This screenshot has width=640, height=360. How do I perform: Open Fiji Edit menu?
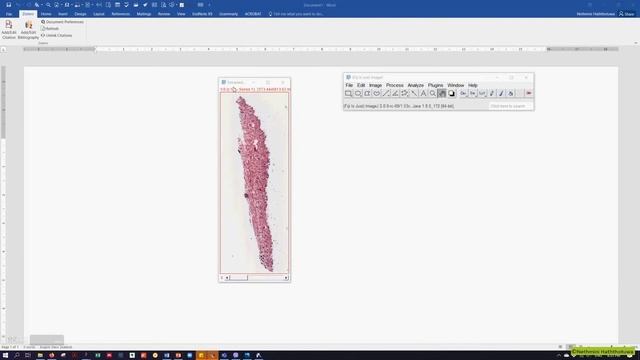pos(361,85)
